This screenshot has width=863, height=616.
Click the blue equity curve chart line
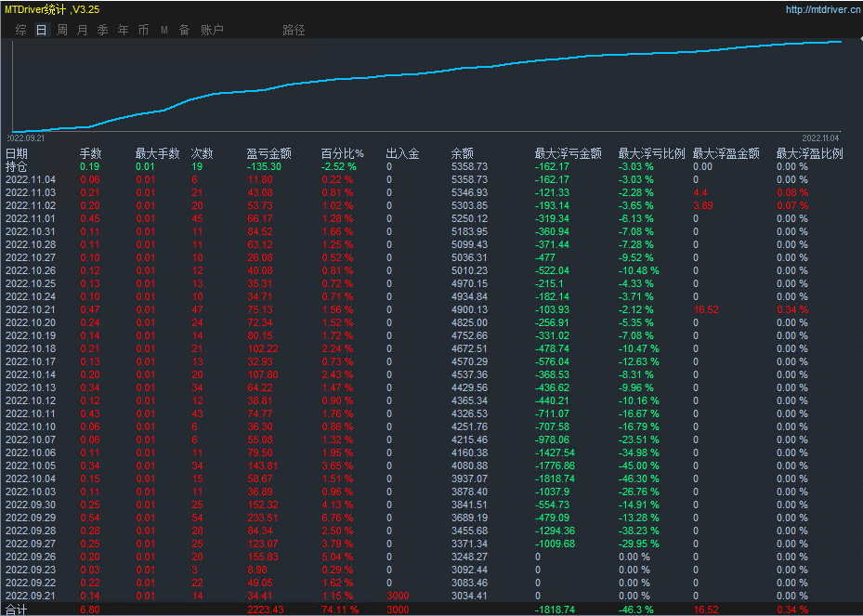click(x=426, y=73)
